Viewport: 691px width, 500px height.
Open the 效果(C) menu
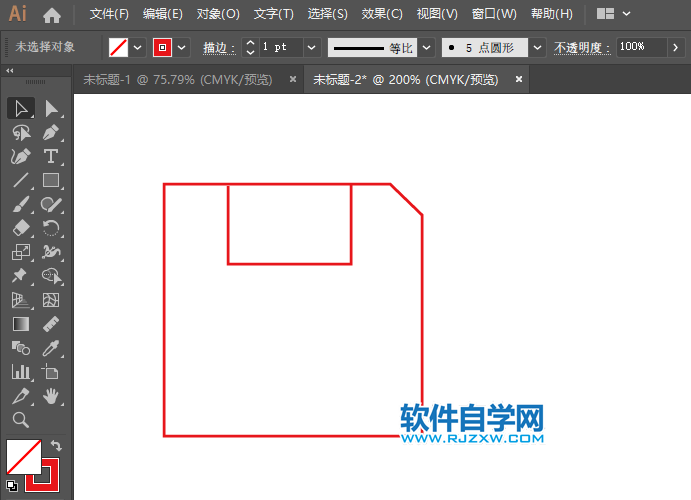[382, 14]
